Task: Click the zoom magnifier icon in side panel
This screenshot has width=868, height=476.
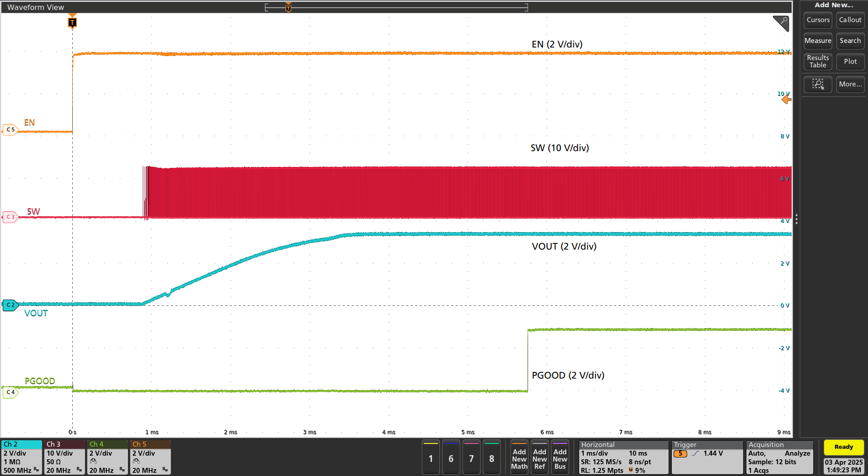Action: 817,84
